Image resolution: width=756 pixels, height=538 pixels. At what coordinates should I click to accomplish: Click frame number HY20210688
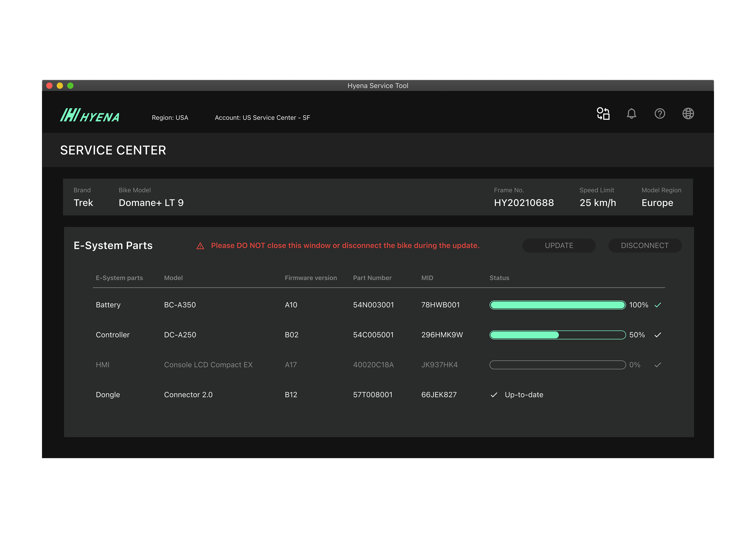pyautogui.click(x=524, y=203)
